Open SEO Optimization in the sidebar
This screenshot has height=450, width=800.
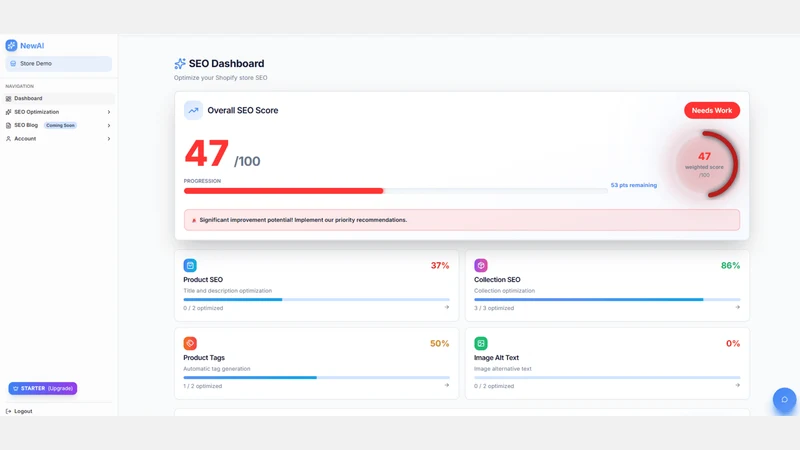tap(59, 112)
